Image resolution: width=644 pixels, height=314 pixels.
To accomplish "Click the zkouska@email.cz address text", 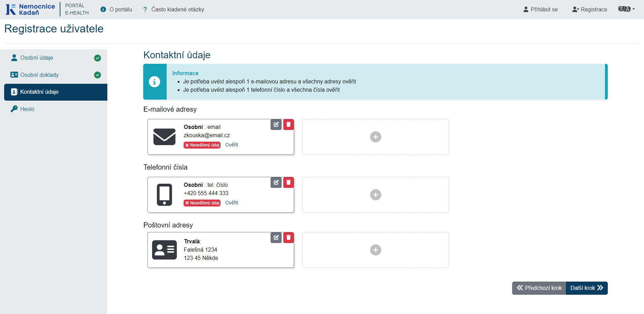I will (x=207, y=135).
